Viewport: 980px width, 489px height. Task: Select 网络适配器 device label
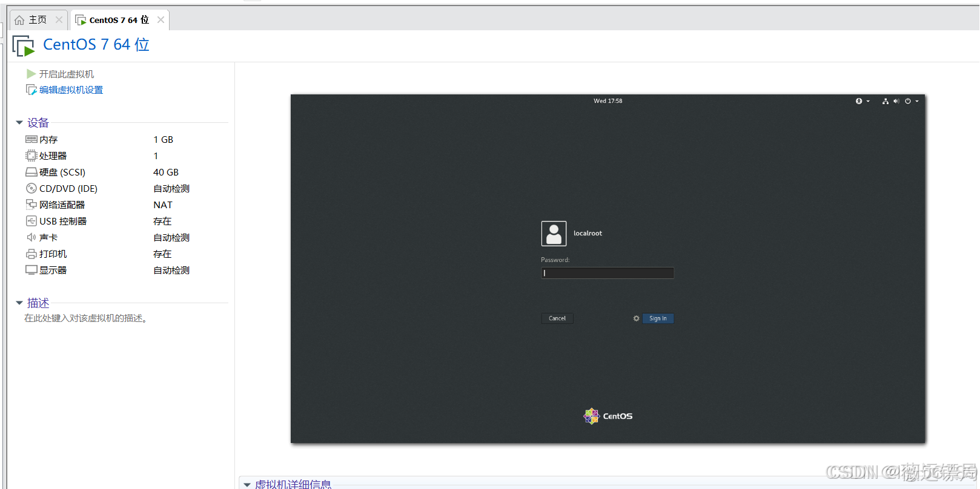pos(62,205)
